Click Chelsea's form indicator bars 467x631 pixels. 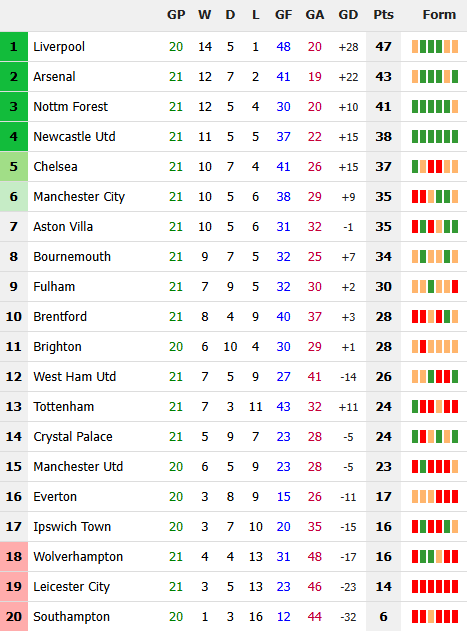click(x=435, y=167)
